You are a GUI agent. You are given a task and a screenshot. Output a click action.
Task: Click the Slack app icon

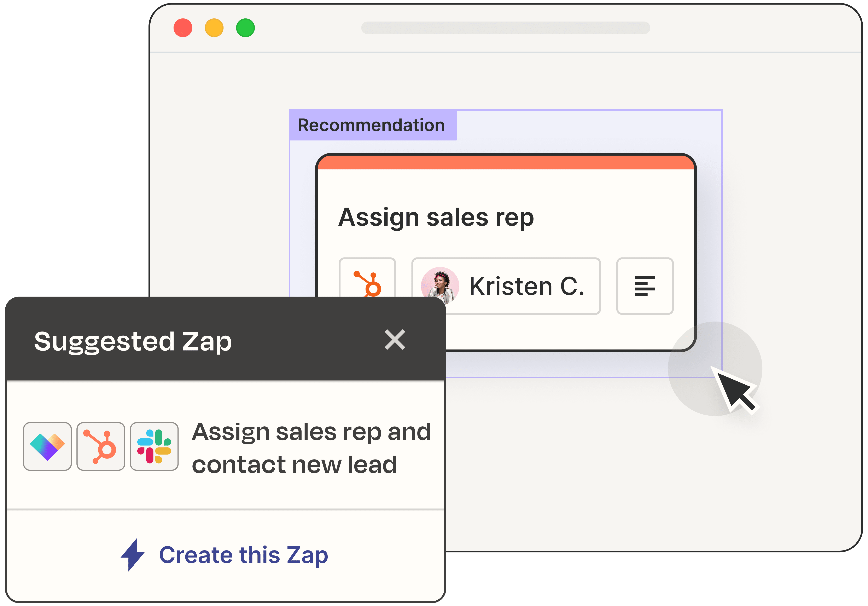click(x=154, y=446)
